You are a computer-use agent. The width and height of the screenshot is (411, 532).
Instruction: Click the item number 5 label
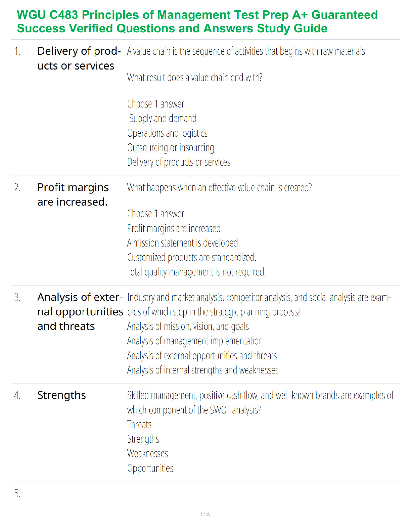(17, 493)
